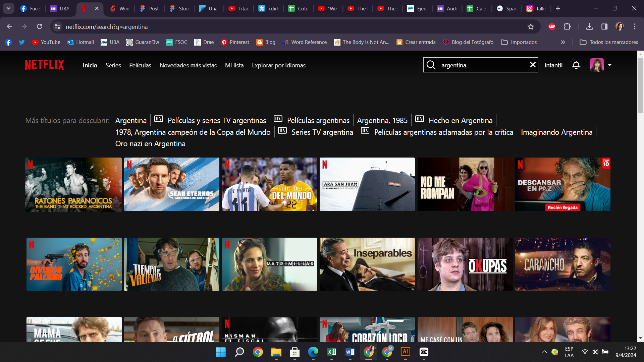Viewport: 644px width, 362px height.
Task: View site information icon in address bar
Action: 58,26
